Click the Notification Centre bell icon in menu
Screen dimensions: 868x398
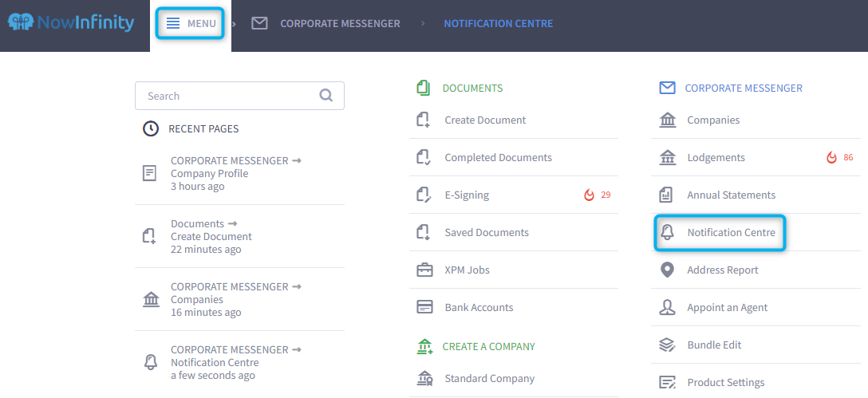point(667,232)
